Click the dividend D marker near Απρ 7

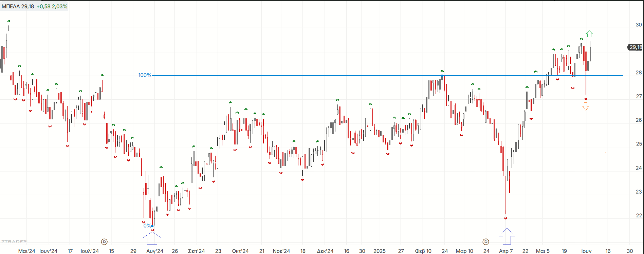486,242
